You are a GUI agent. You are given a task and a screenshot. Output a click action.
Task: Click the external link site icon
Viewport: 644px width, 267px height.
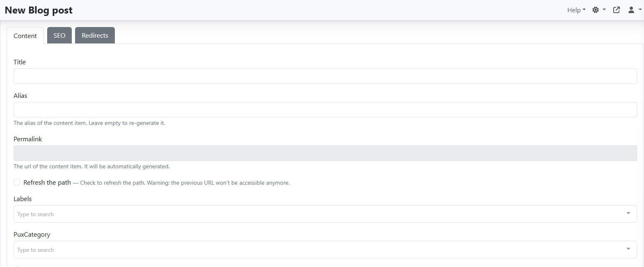[617, 10]
